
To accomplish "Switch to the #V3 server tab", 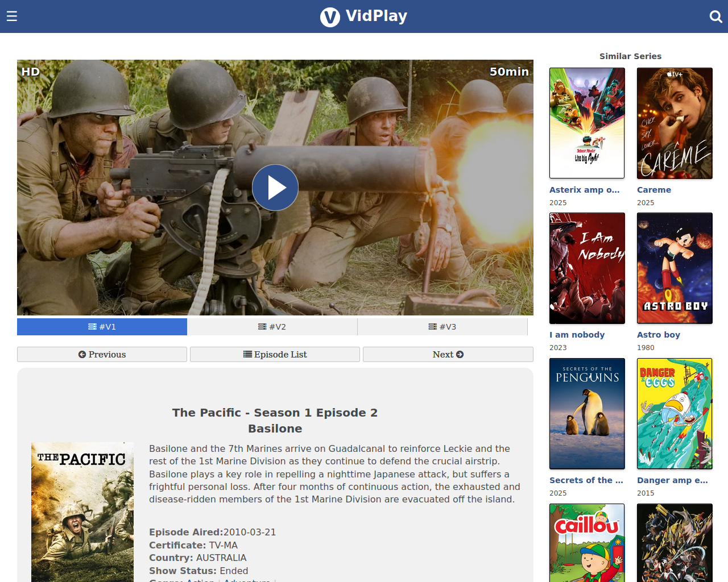I will (x=442, y=327).
